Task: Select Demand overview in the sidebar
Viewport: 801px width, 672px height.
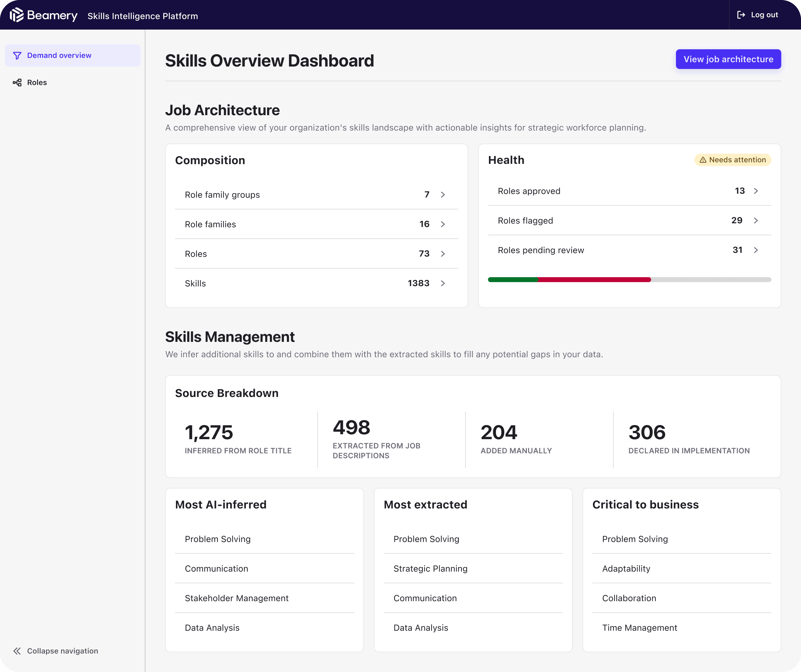Action: pyautogui.click(x=59, y=56)
